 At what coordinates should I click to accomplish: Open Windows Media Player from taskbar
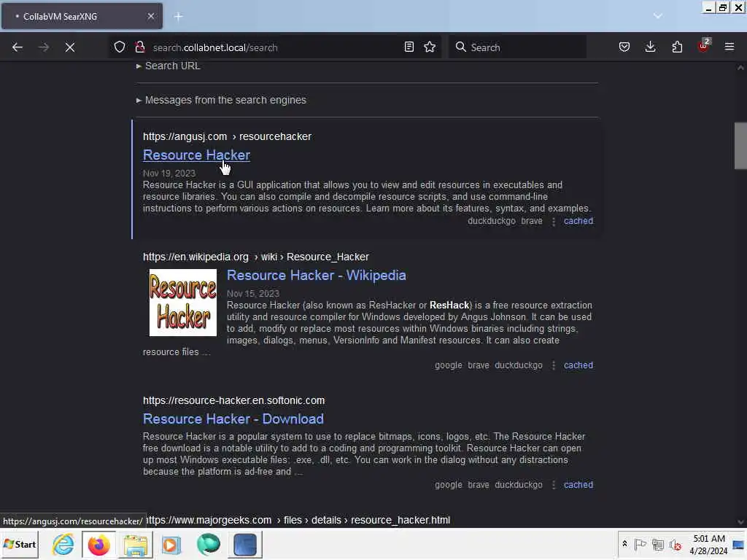(x=171, y=545)
